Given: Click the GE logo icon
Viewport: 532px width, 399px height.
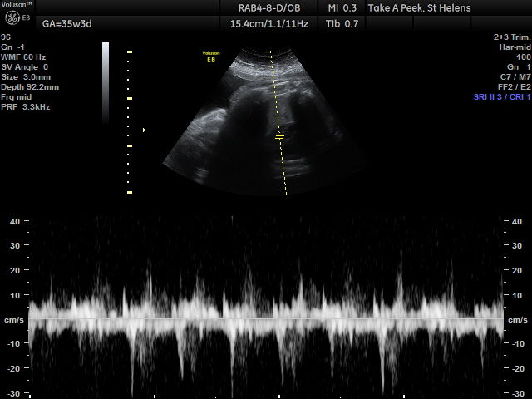Looking at the screenshot, I should [x=12, y=17].
